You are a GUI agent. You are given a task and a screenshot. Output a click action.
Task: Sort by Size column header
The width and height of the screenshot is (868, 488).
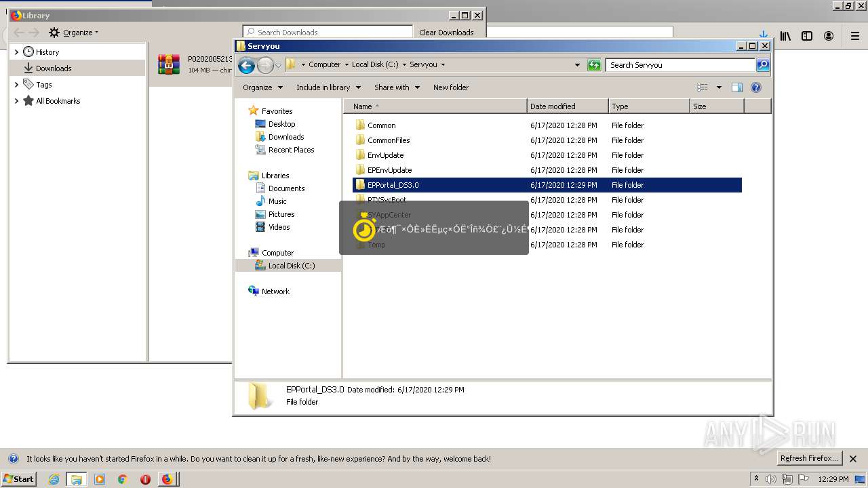[x=717, y=106]
